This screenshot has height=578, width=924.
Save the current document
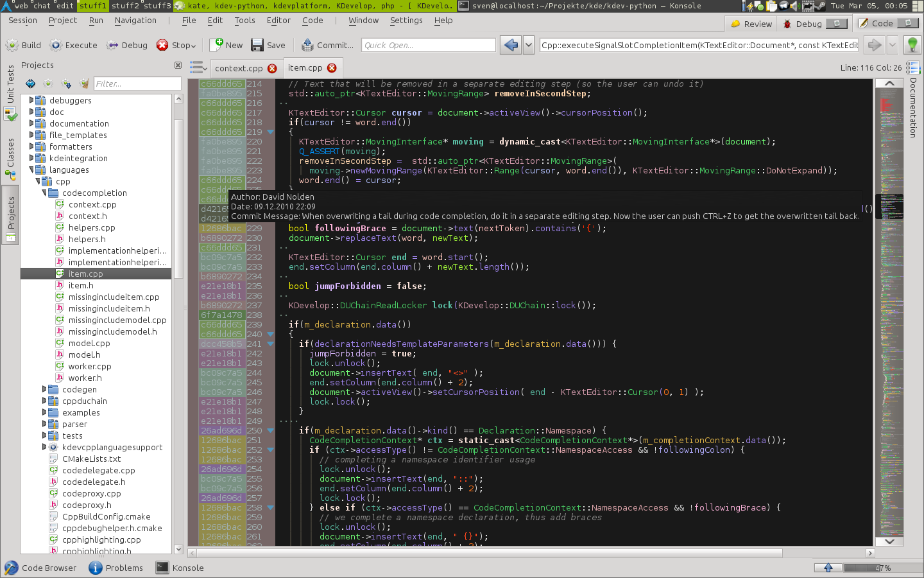coord(268,45)
